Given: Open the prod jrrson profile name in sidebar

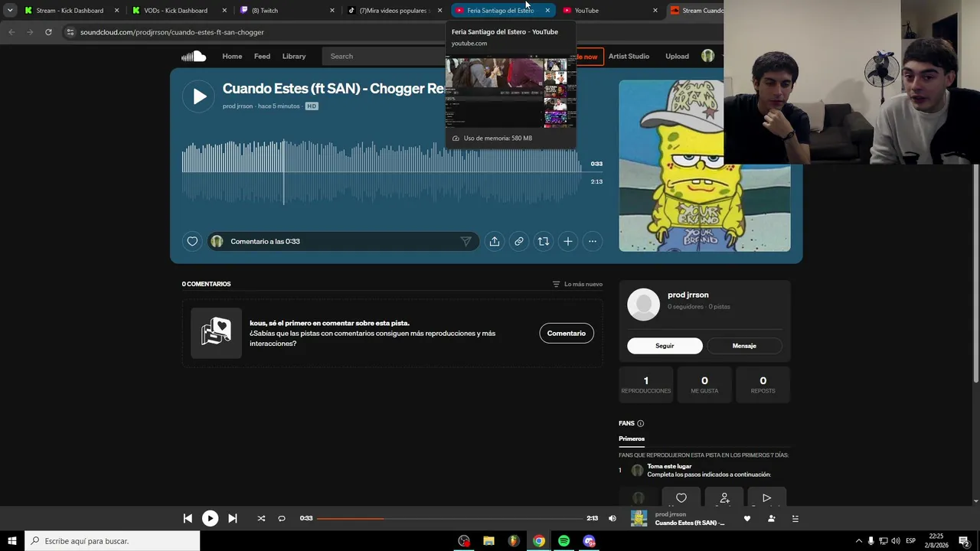Looking at the screenshot, I should pos(688,295).
